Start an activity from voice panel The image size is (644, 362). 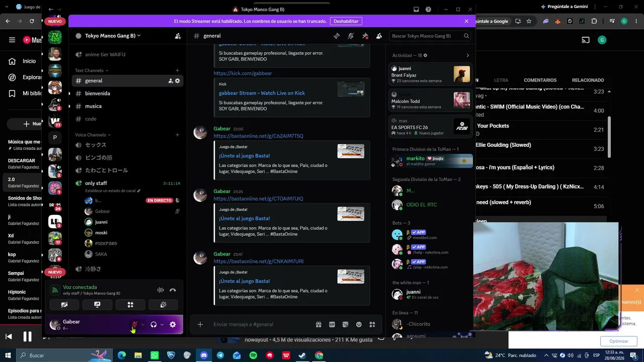coord(130,305)
